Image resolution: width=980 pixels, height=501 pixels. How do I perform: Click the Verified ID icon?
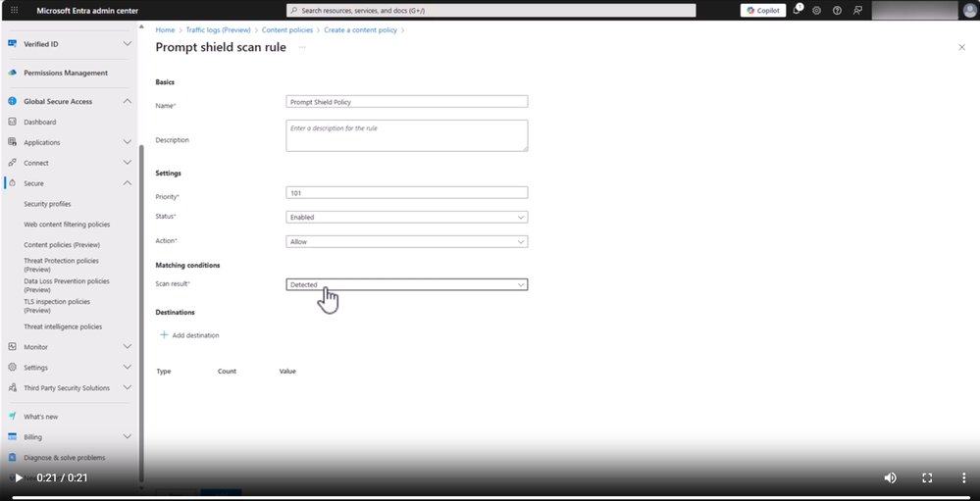12,44
